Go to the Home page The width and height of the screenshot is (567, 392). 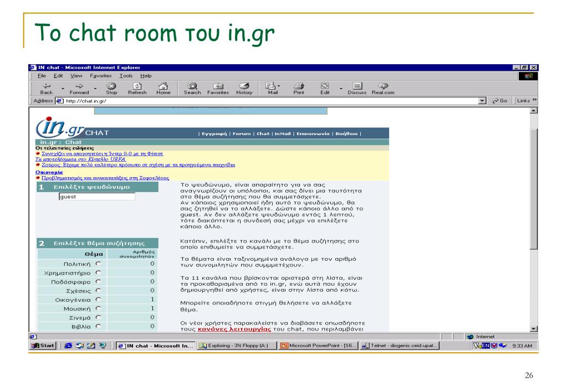(163, 89)
